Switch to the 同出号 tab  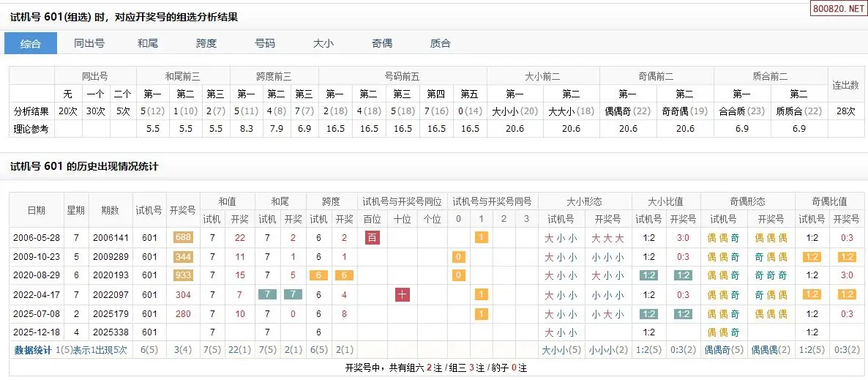pos(89,43)
